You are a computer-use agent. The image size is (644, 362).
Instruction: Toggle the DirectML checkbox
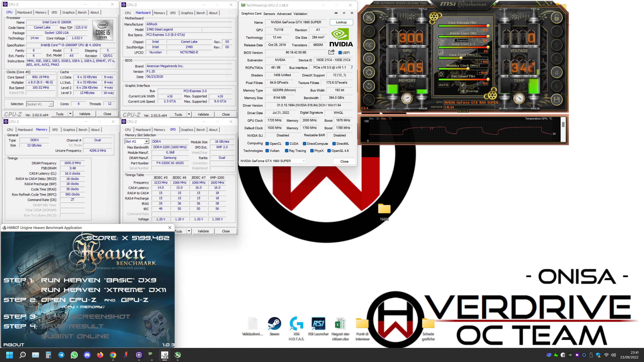(x=334, y=144)
